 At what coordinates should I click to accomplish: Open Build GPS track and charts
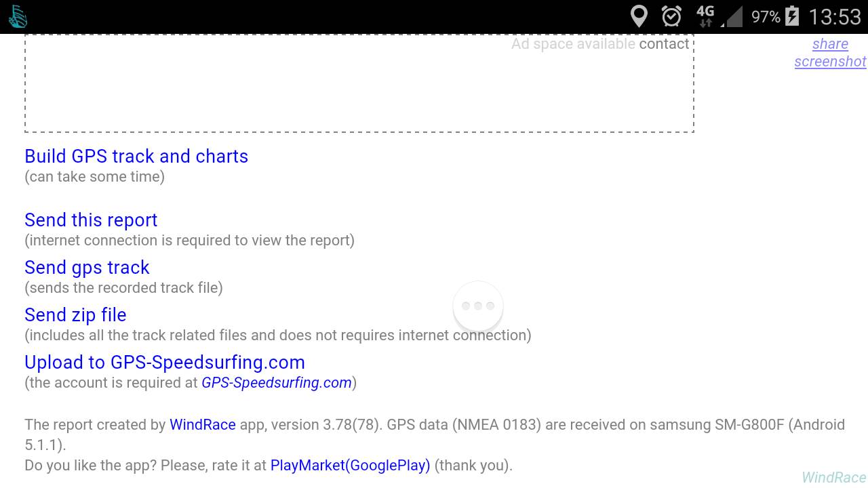point(136,157)
